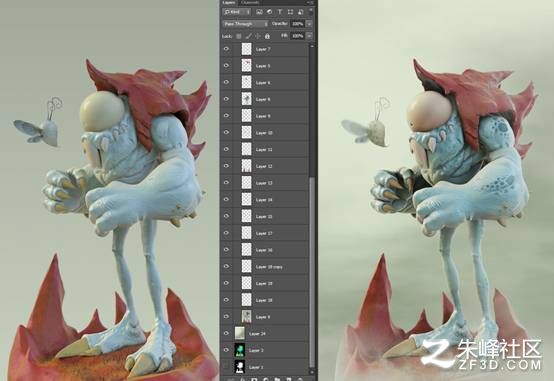Image resolution: width=554 pixels, height=381 pixels.
Task: Select the pixel layer filter icon
Action: point(259,12)
